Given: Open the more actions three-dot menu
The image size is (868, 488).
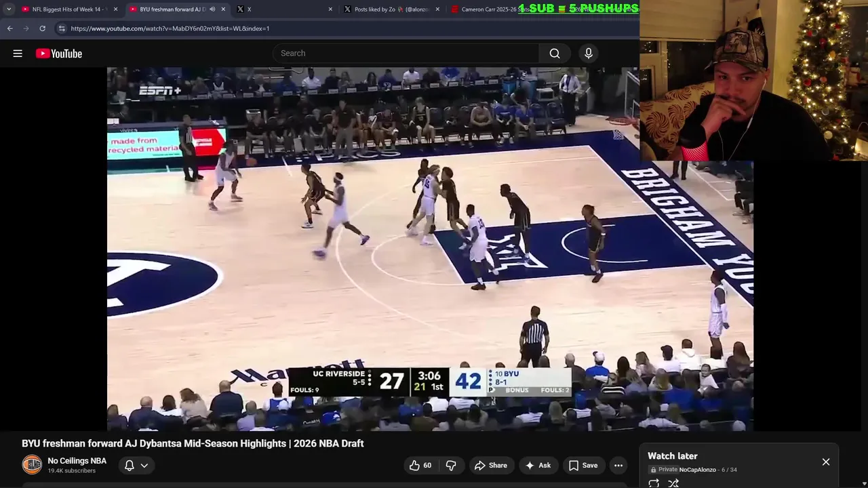Looking at the screenshot, I should pyautogui.click(x=618, y=465).
